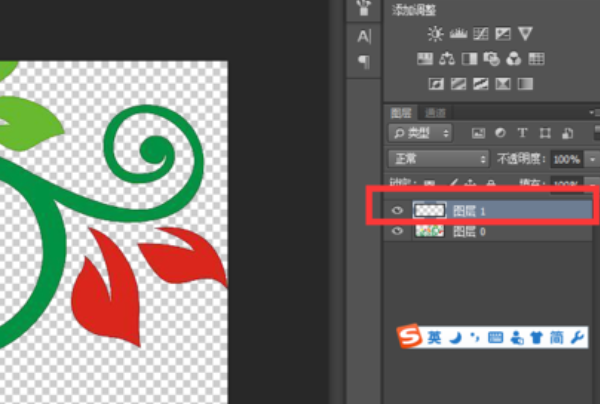The image size is (600, 404).
Task: Add a Channel Mixer adjustment (three circles)
Action: [x=514, y=59]
